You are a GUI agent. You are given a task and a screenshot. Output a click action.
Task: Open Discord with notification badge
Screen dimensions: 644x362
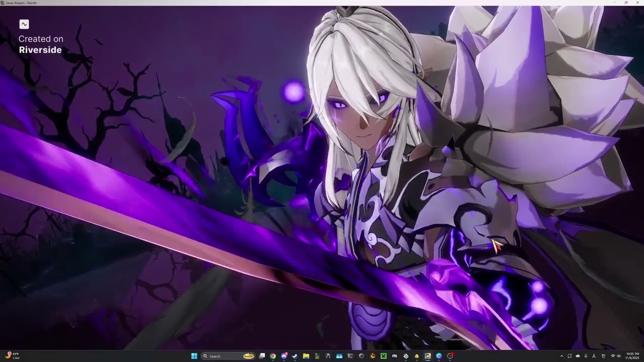click(284, 356)
